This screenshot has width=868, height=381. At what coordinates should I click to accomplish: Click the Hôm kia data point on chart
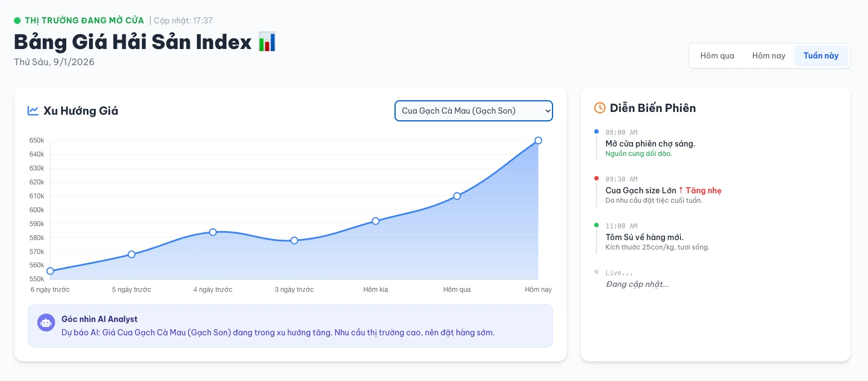[x=376, y=221]
